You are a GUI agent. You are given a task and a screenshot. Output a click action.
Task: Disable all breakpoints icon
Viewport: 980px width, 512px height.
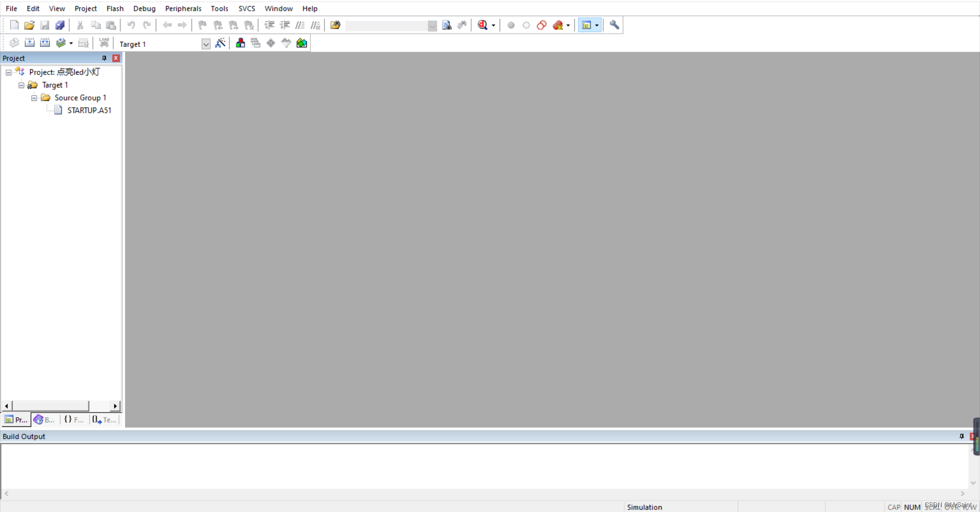tap(542, 25)
